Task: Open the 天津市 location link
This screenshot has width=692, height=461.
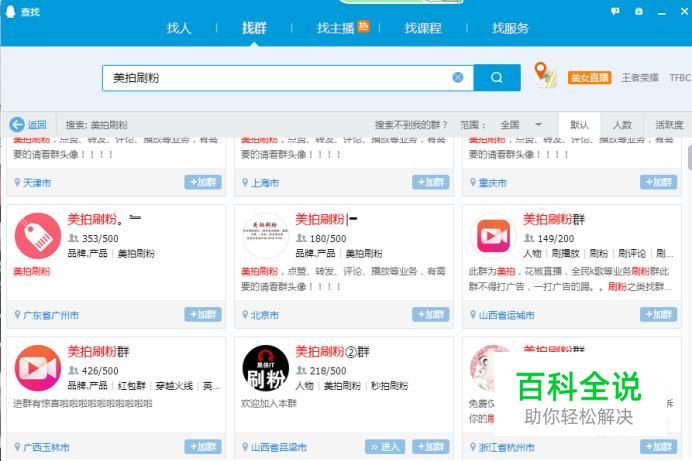Action: 37,183
